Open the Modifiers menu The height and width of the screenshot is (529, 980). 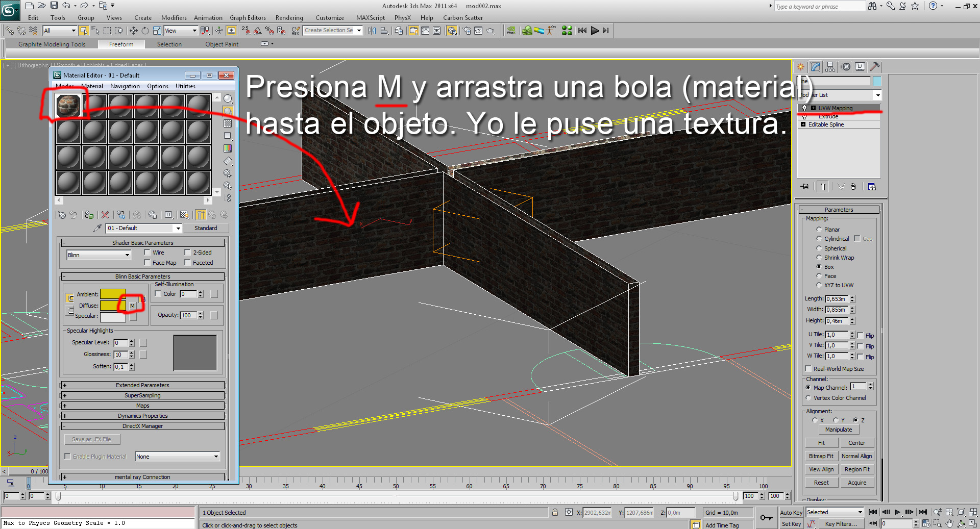coord(174,18)
